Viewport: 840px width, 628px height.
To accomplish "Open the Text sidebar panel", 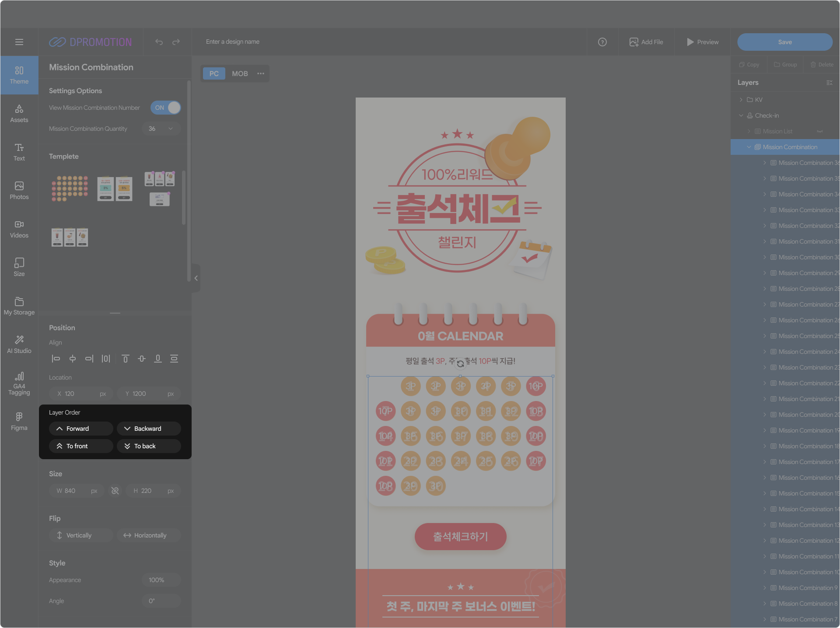I will [19, 152].
